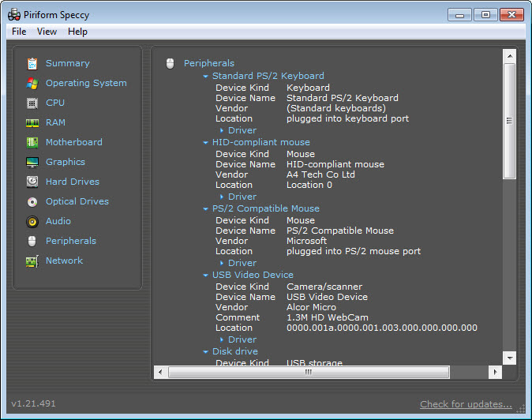Show the RAM section

pos(55,122)
